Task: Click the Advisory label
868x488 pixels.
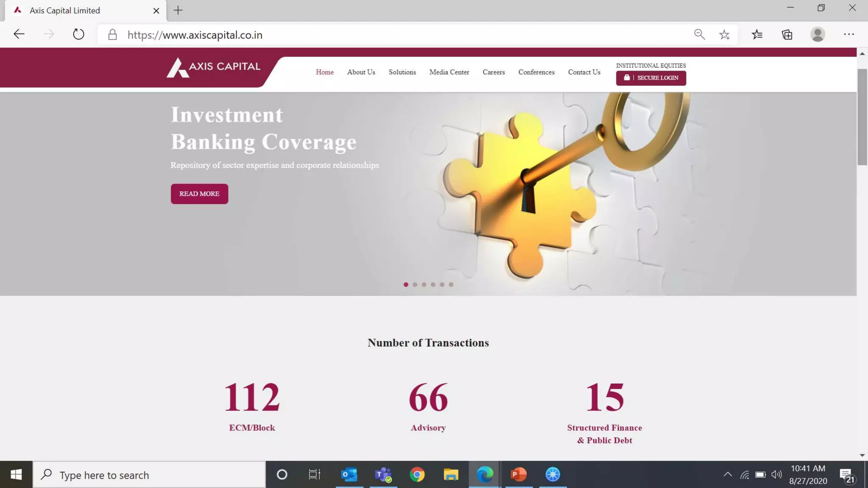Action: click(428, 428)
